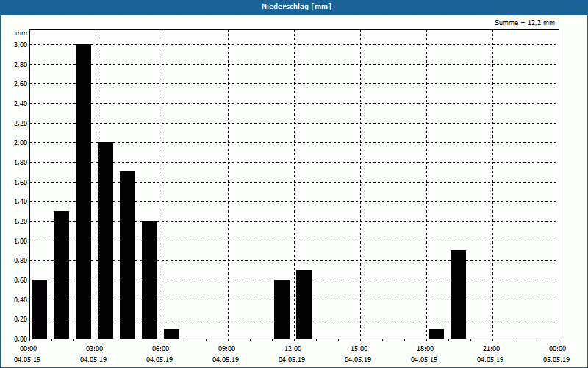
Task: Click the 0,60 mm bar starting at 00:00
Action: [40, 309]
